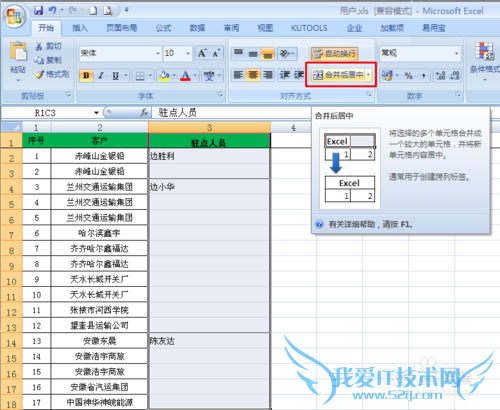This screenshot has width=500, height=410.
Task: Select column 3 header
Action: [x=209, y=127]
